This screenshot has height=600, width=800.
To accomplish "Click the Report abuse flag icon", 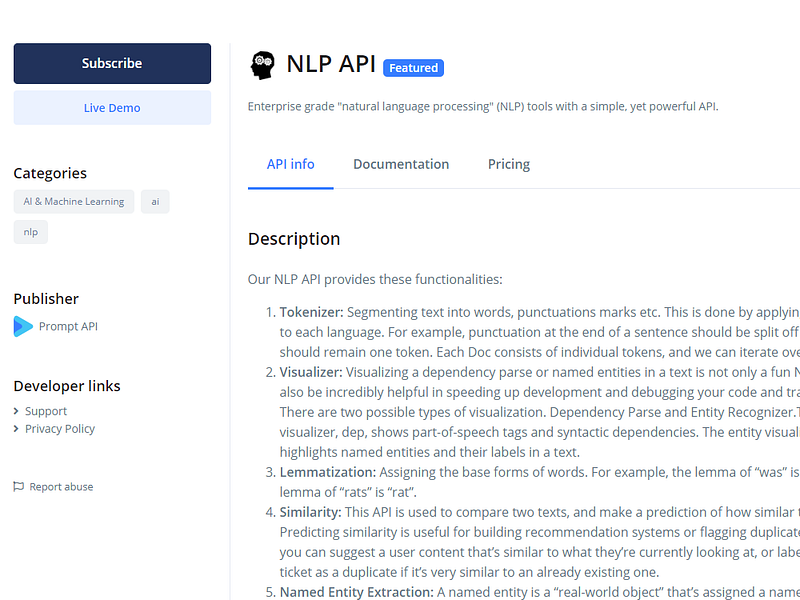I will pyautogui.click(x=18, y=486).
